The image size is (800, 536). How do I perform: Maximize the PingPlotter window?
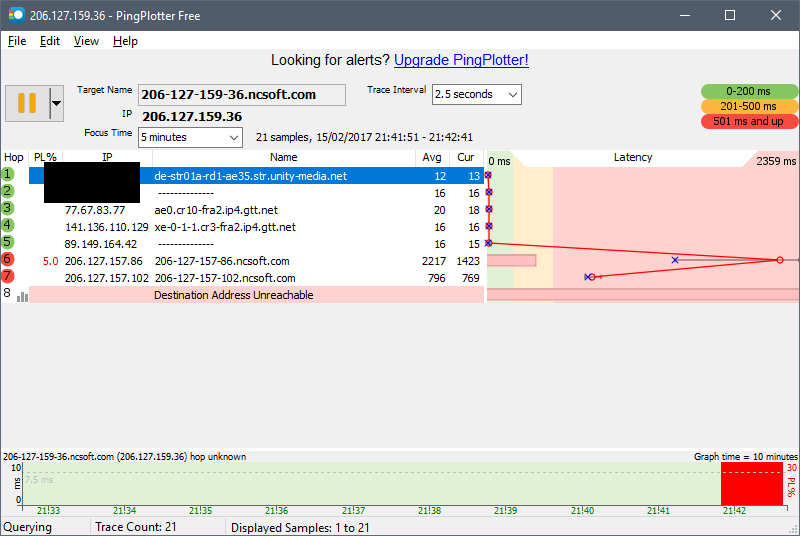(x=730, y=15)
